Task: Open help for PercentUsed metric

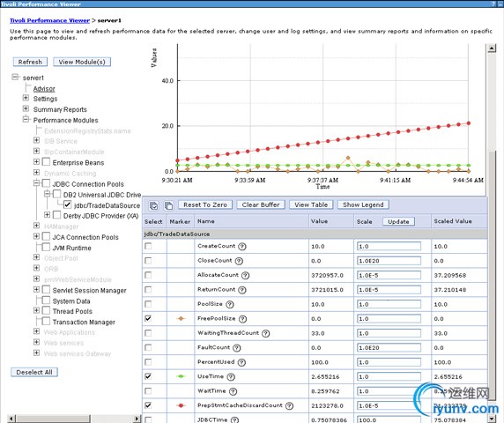Action: pos(241,362)
